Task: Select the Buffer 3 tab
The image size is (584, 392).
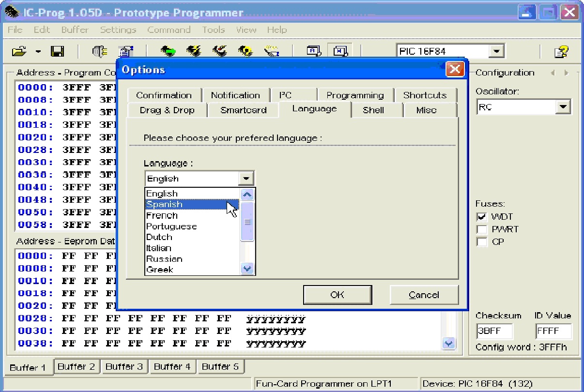Action: [124, 366]
